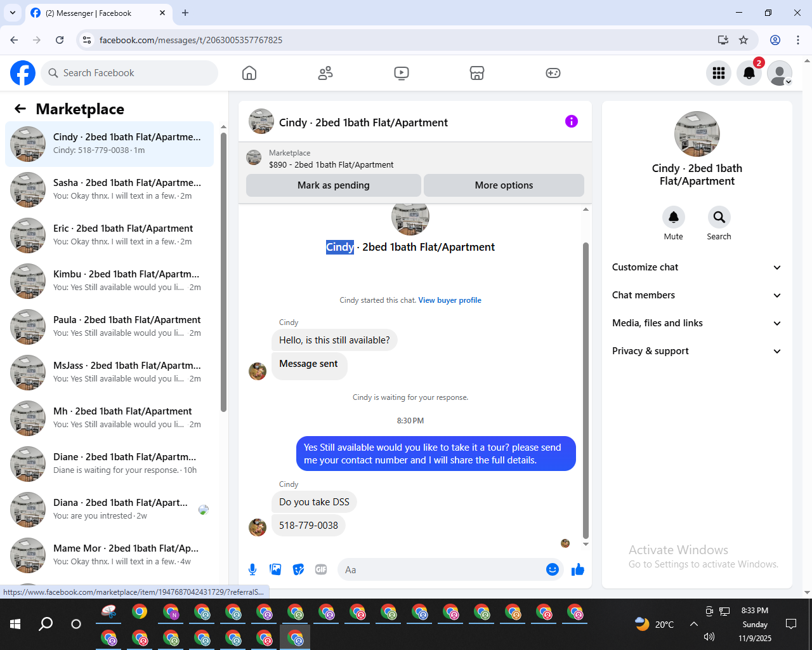
Task: Expand the Customize chat section
Action: point(697,267)
